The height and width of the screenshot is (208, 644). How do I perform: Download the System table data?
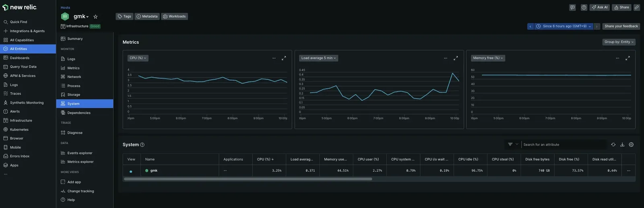click(x=622, y=144)
